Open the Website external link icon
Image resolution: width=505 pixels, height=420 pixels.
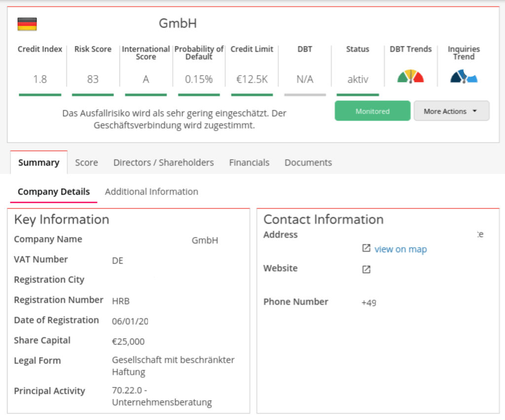(366, 269)
